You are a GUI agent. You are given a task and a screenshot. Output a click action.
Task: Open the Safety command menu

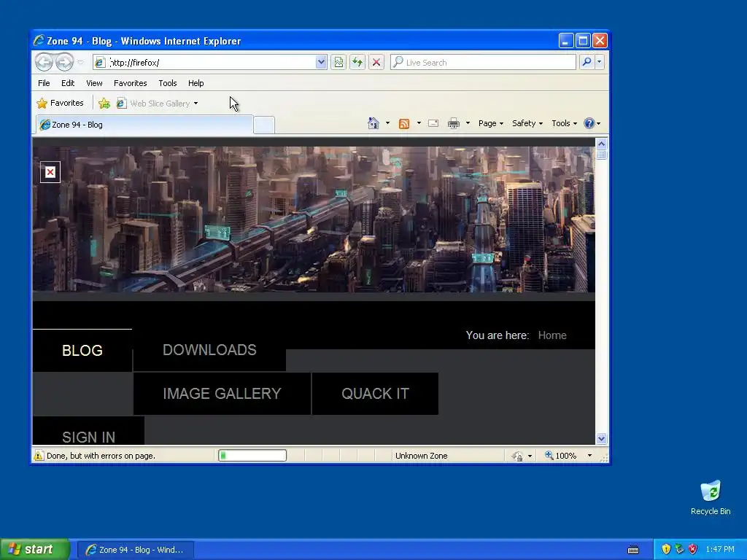point(527,123)
